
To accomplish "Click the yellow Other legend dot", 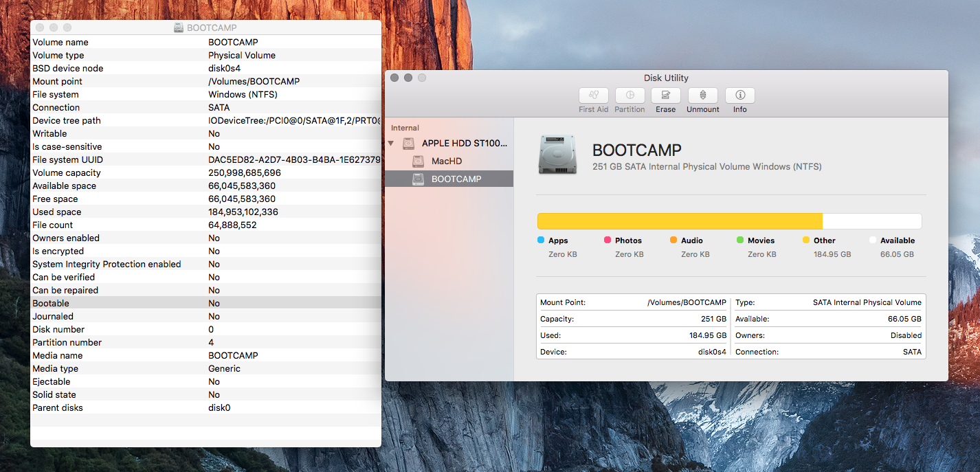I will 806,240.
